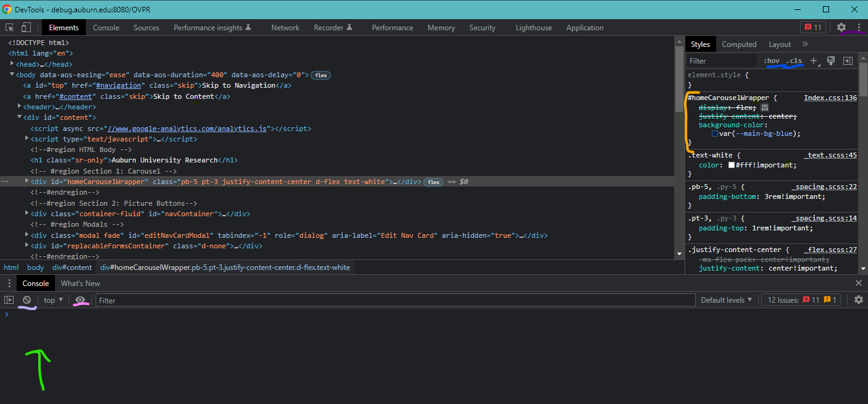This screenshot has width=868, height=404.
Task: Toggle :hov element state panel
Action: click(x=772, y=61)
